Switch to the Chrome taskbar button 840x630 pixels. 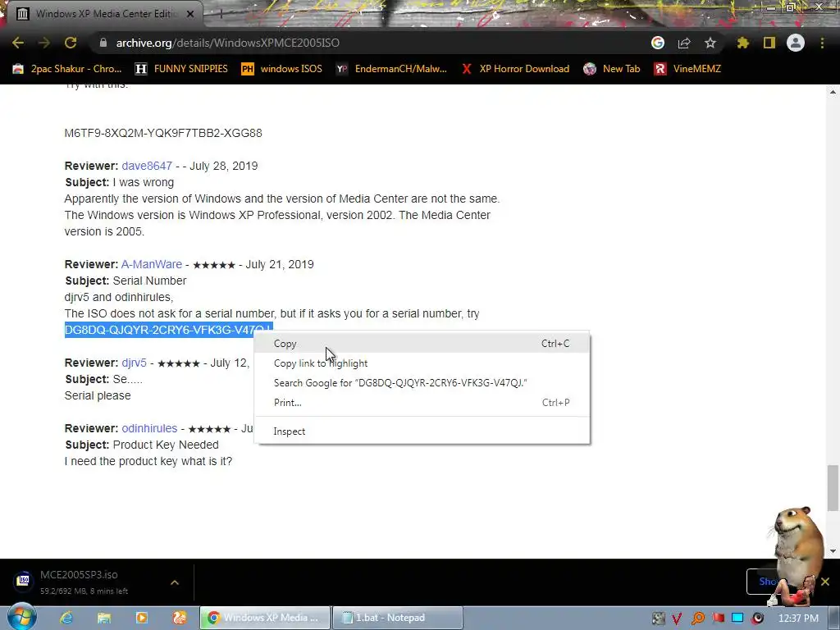pyautogui.click(x=264, y=618)
